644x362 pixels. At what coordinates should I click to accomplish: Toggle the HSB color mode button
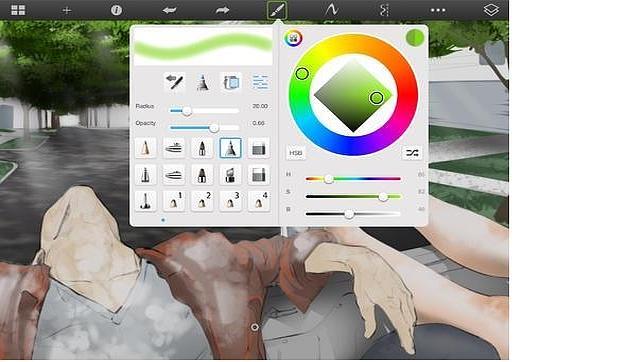click(295, 153)
